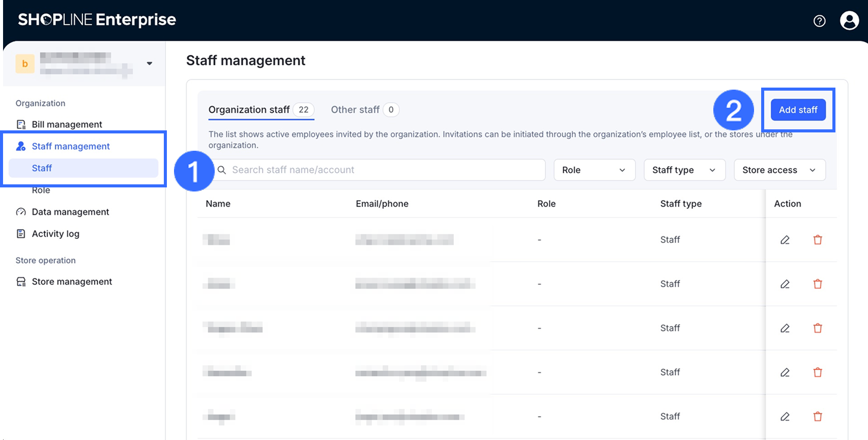Open the Activity log page
Screen dimensions: 868x440
pyautogui.click(x=55, y=234)
